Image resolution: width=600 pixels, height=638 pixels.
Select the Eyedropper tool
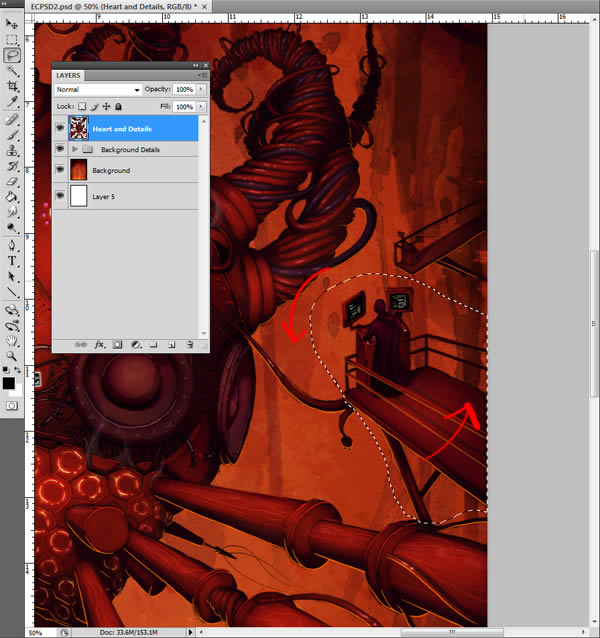click(11, 101)
